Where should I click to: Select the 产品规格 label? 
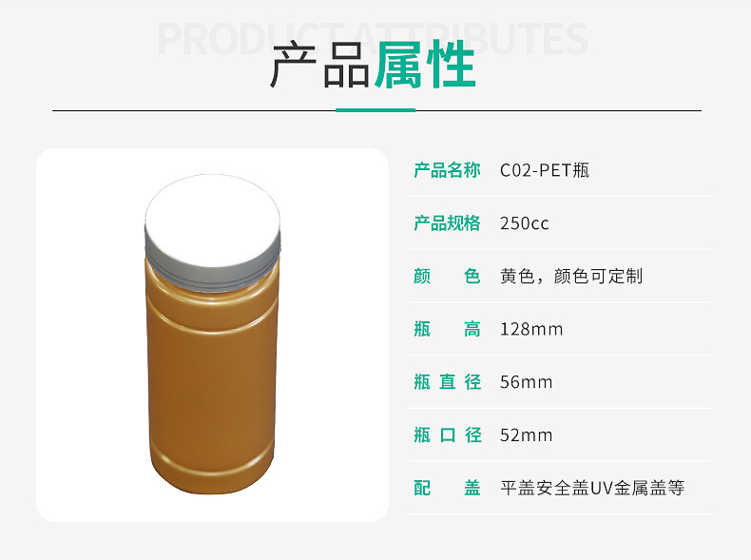pos(447,223)
